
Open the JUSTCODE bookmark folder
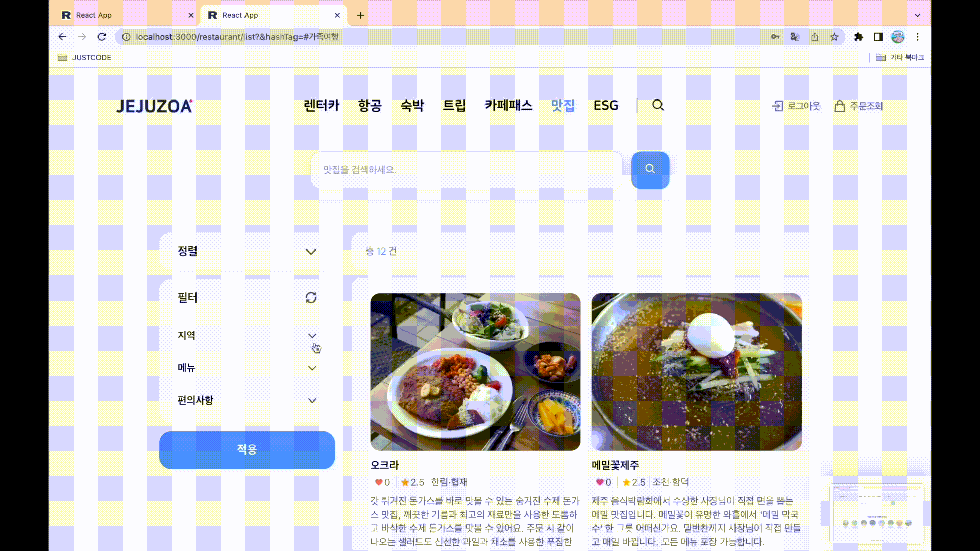pyautogui.click(x=84, y=57)
